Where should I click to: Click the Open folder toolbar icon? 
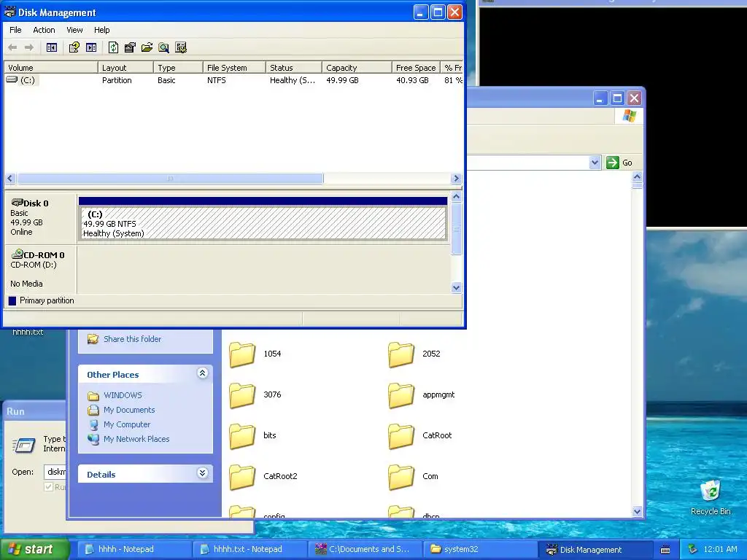[147, 47]
